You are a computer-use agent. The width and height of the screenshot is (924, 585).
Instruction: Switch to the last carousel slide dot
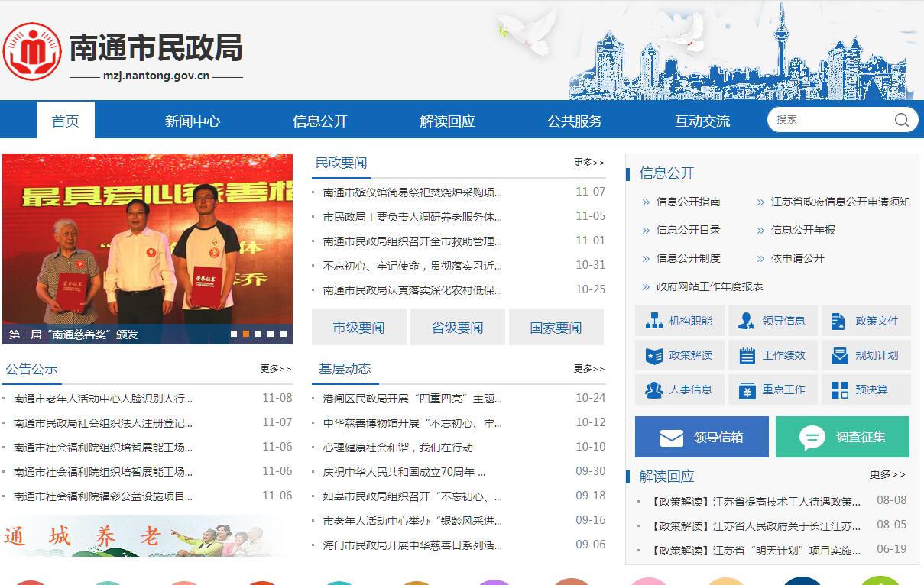pos(284,334)
